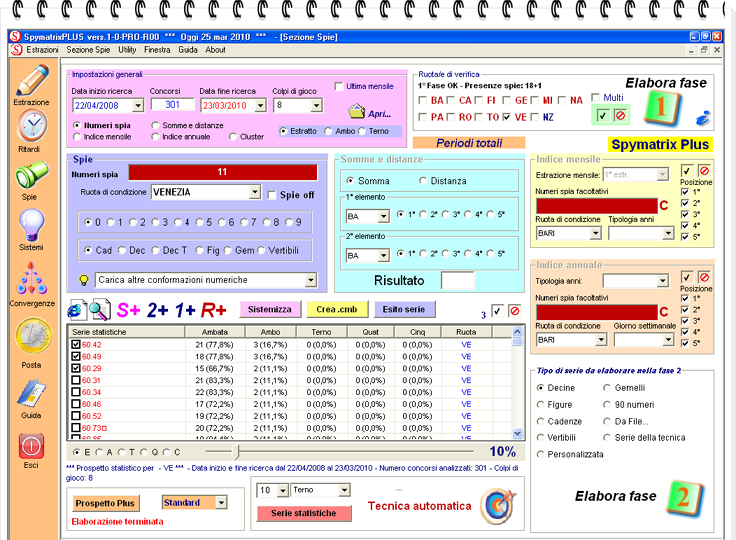Click the percentage slider thumb
The width and height of the screenshot is (736, 540).
click(236, 452)
